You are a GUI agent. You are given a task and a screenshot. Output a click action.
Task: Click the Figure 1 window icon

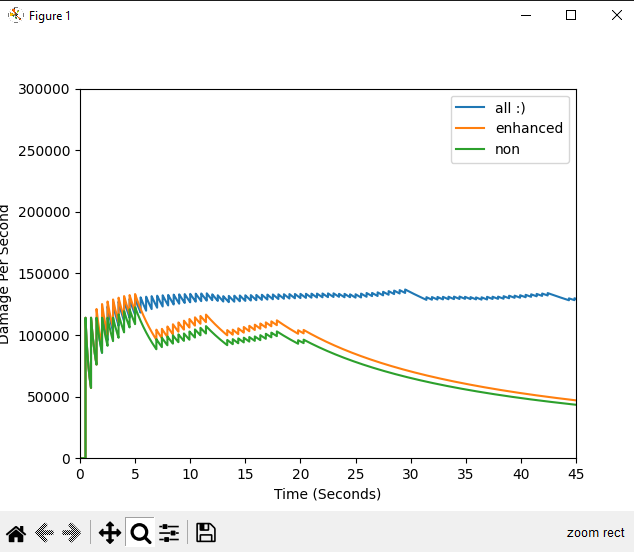click(x=15, y=15)
